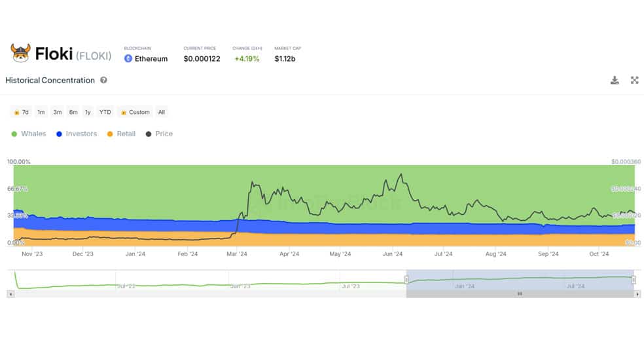This screenshot has height=363, width=644.
Task: Select the locked 7d time range
Action: (21, 112)
